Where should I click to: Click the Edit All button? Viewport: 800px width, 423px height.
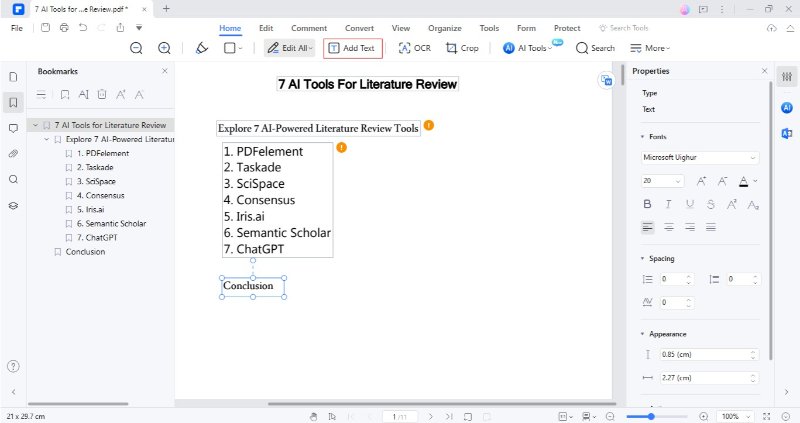[290, 48]
